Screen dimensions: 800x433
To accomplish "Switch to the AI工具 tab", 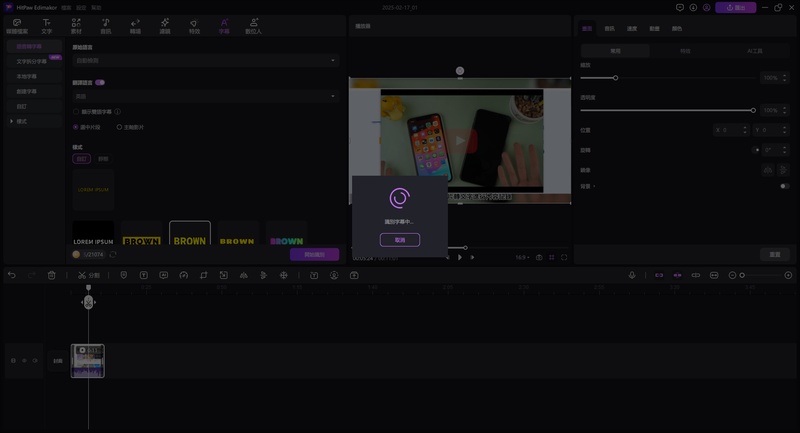I will pos(755,50).
